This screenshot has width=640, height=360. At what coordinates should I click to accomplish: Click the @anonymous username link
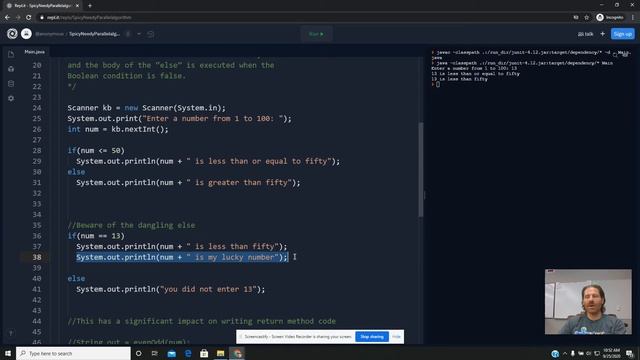[50, 34]
